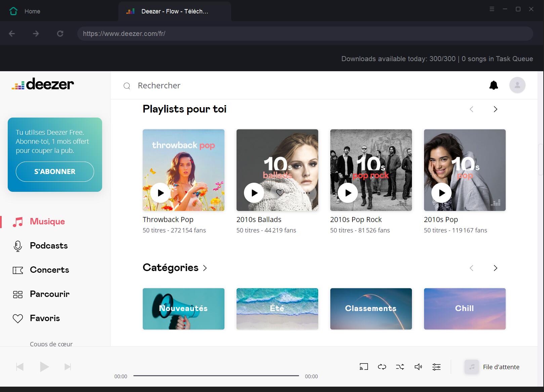
Task: Skip to next track in player
Action: click(68, 367)
